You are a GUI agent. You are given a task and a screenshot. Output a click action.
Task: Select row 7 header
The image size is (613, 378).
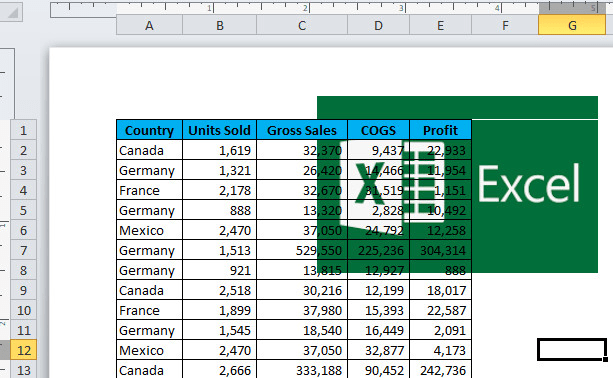pos(23,250)
